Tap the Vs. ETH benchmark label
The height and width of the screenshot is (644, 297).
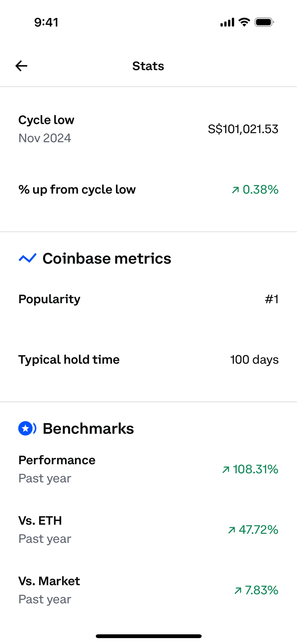pyautogui.click(x=40, y=521)
